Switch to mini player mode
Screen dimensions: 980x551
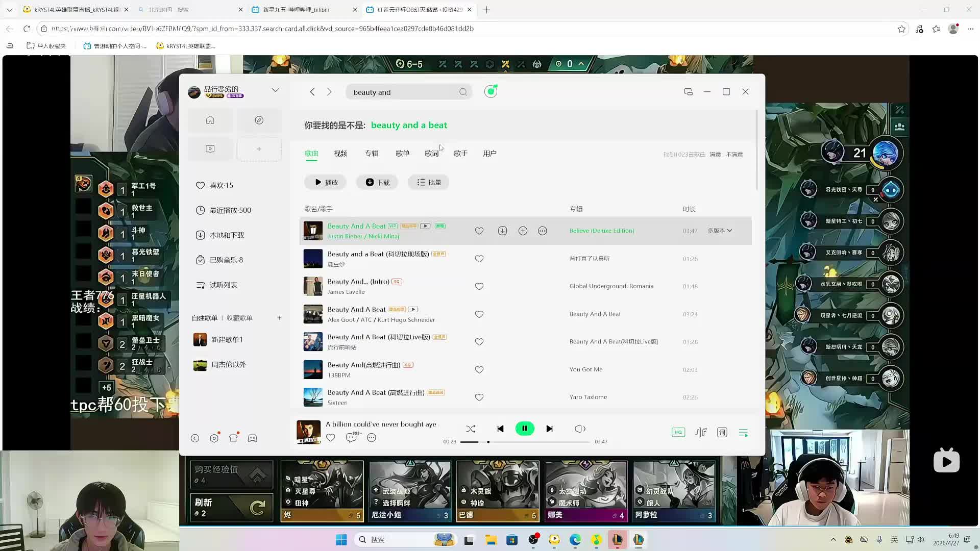pos(688,92)
